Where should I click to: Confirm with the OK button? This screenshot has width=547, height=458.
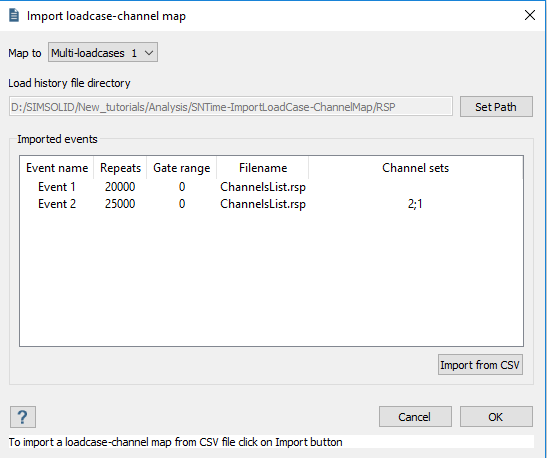click(496, 417)
